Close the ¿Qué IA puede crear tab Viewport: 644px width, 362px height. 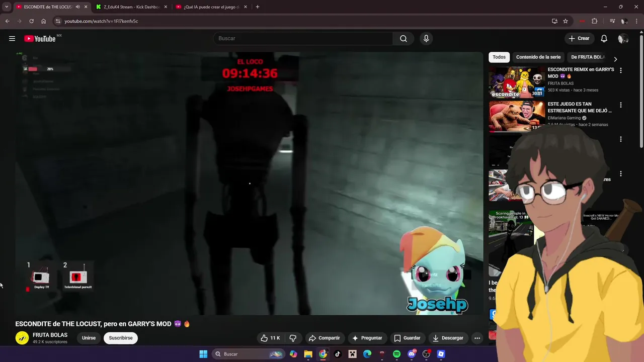click(246, 7)
